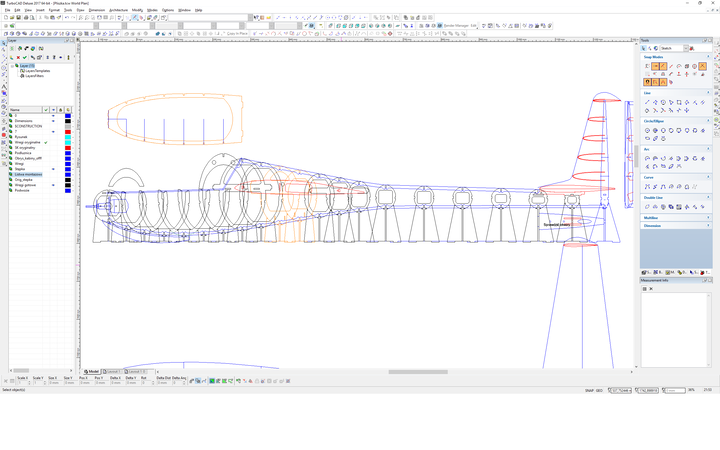Screen dimensions: 720x450
Task: Click the black color swatch of Dimensions layer
Action: click(x=68, y=121)
